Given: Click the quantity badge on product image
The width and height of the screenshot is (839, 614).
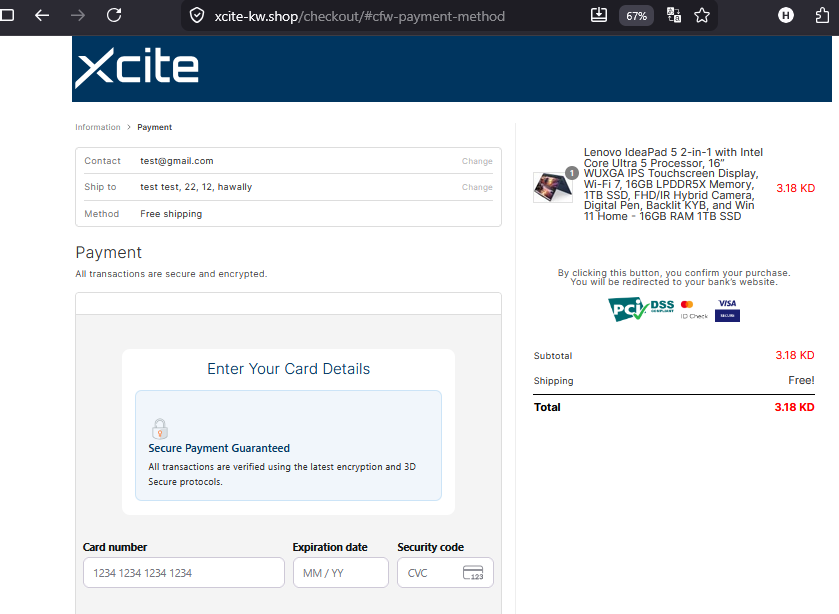Looking at the screenshot, I should click(x=572, y=173).
